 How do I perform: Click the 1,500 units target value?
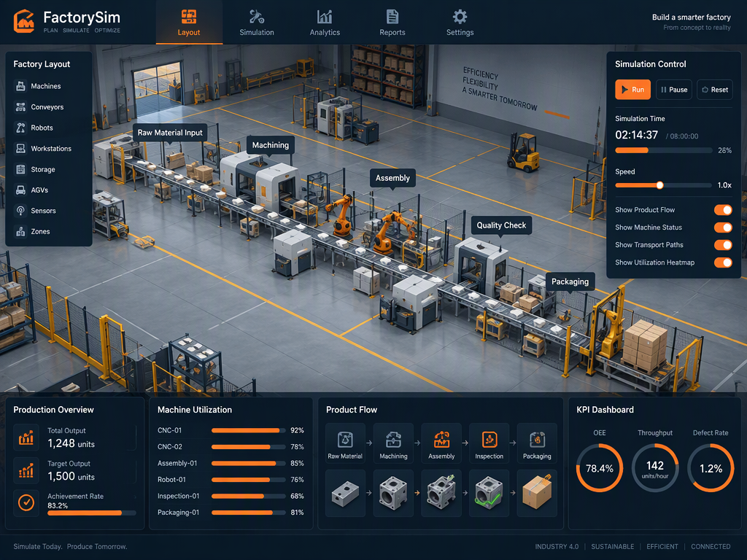tap(71, 476)
